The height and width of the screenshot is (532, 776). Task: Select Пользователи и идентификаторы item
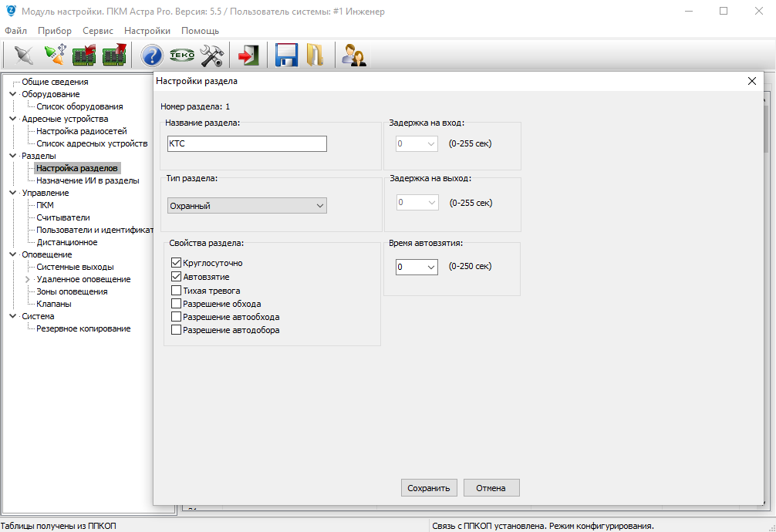(95, 230)
